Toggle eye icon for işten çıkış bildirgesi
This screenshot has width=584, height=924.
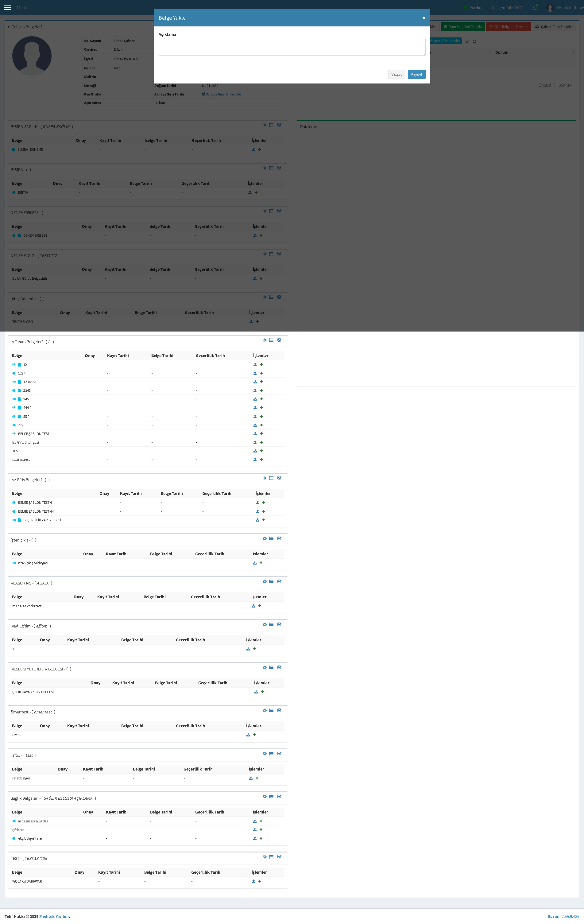(14, 563)
